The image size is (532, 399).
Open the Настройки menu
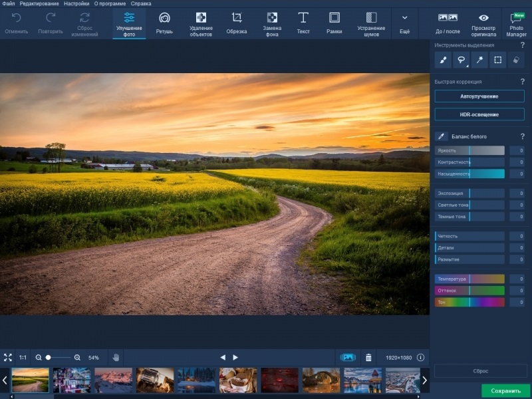(76, 3)
